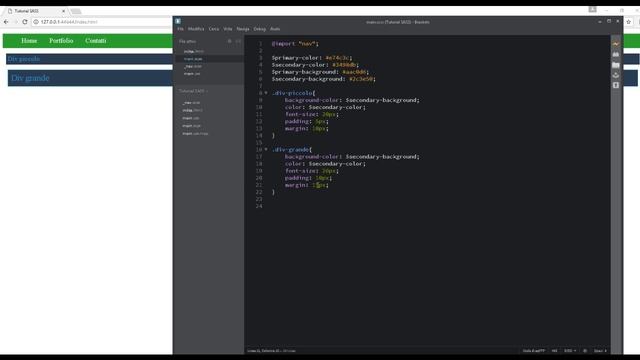
Task: Open the File attivi gear settings icon
Action: [229, 41]
